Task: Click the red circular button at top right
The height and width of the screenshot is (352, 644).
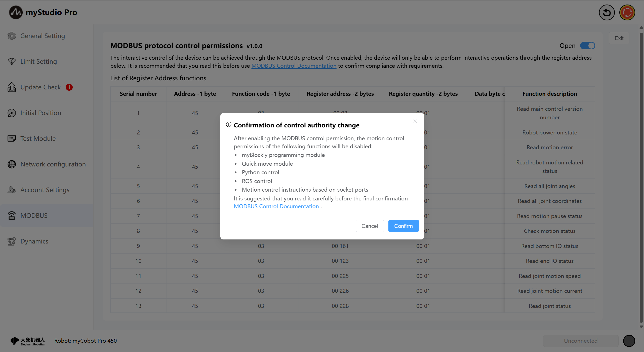Action: coord(627,12)
